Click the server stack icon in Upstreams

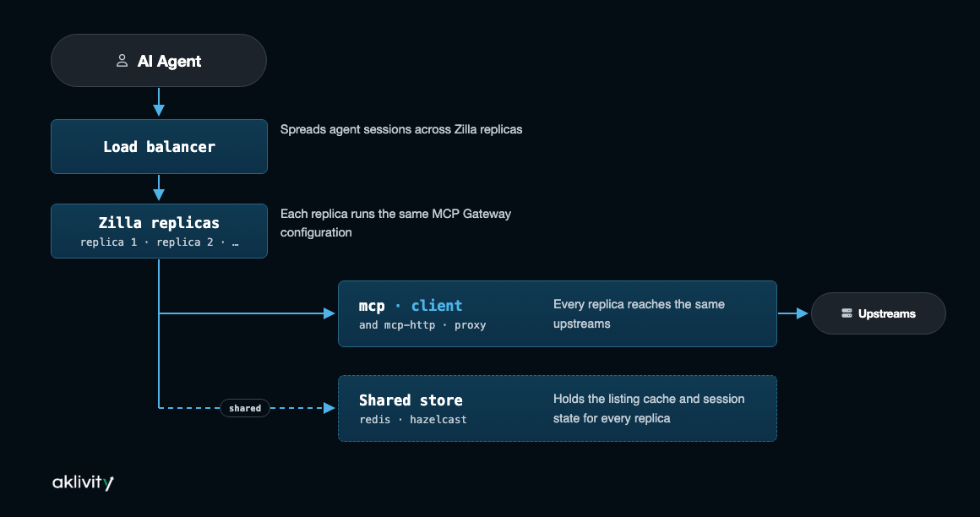click(x=847, y=313)
